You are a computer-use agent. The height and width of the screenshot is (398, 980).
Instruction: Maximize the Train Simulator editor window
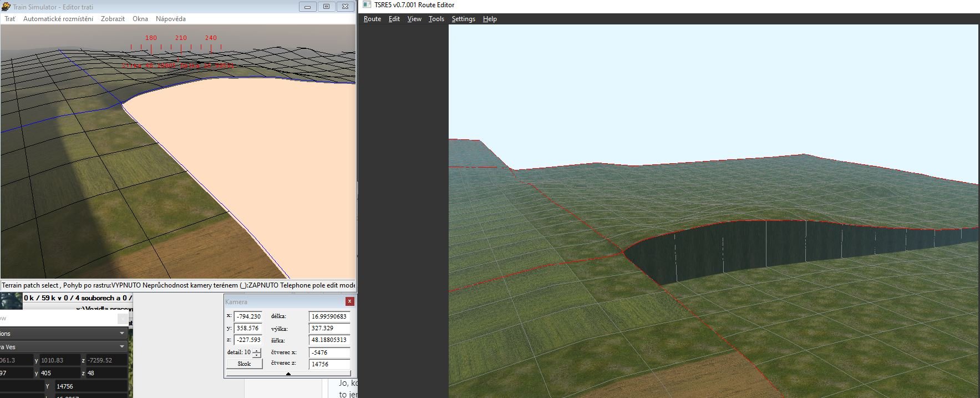point(326,7)
